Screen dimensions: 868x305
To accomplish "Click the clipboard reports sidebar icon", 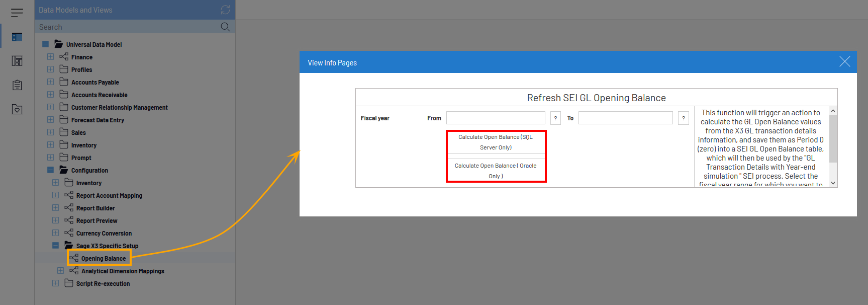I will 17,85.
